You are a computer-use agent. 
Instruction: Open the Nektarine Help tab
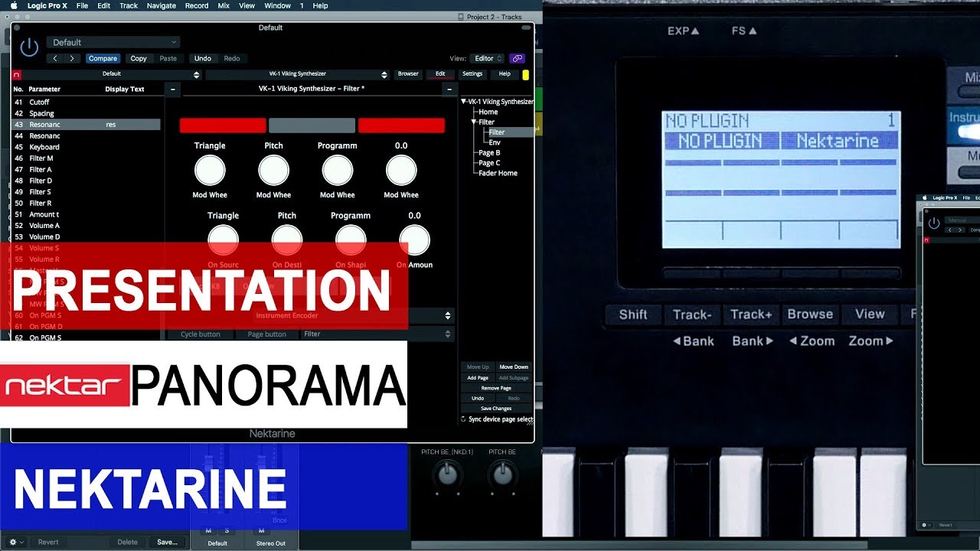[x=505, y=74]
